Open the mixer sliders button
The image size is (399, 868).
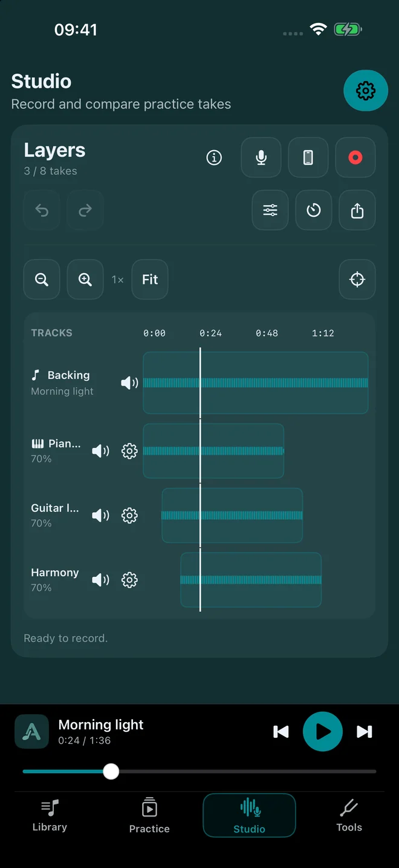click(270, 210)
